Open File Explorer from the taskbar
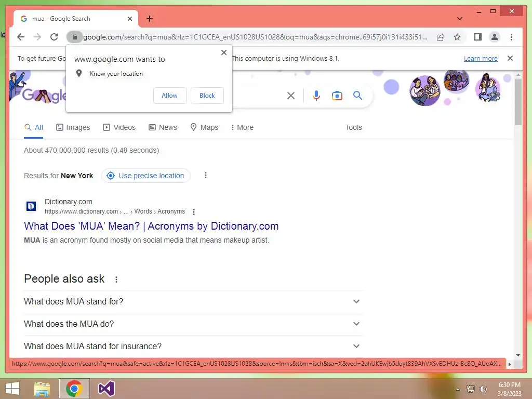532x399 pixels. point(42,389)
